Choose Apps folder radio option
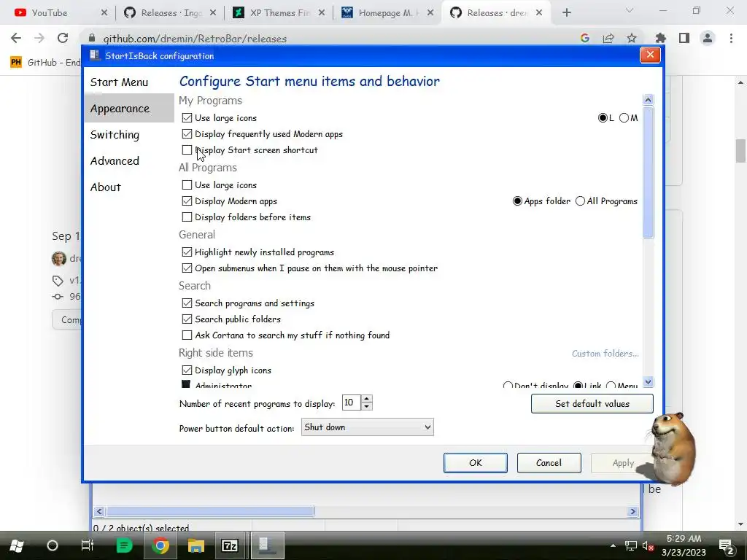 click(x=517, y=201)
